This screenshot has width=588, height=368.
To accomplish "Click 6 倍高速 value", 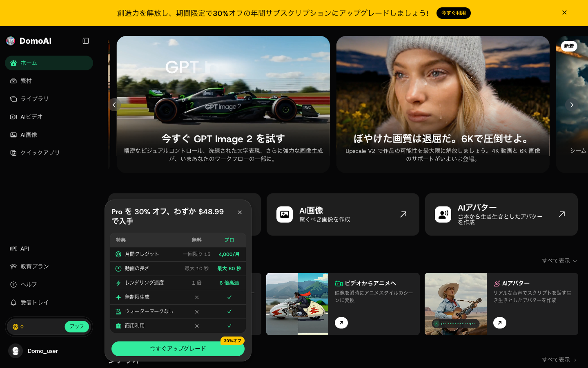I will [x=229, y=283].
